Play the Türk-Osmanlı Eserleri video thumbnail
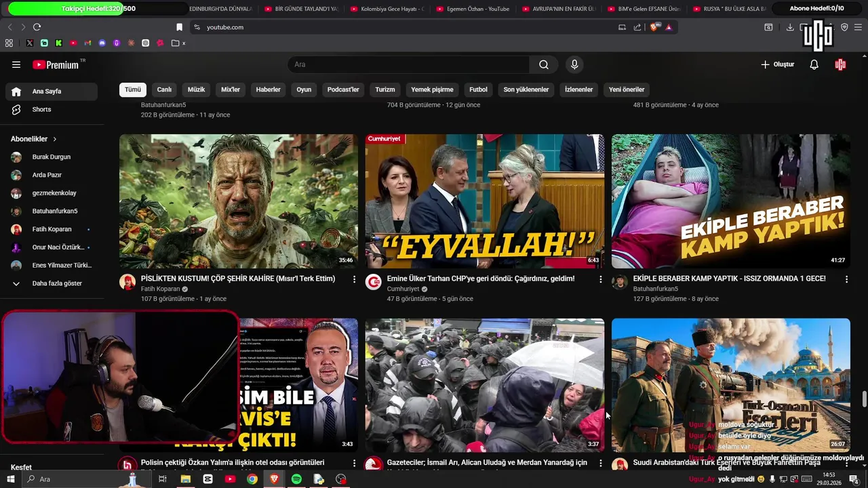Viewport: 868px width, 488px height. (x=731, y=385)
